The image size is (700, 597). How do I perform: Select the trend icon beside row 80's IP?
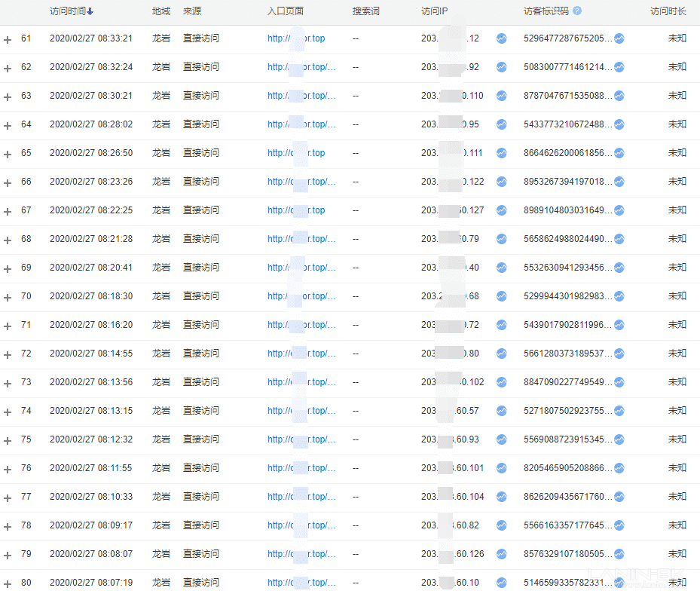coord(501,583)
